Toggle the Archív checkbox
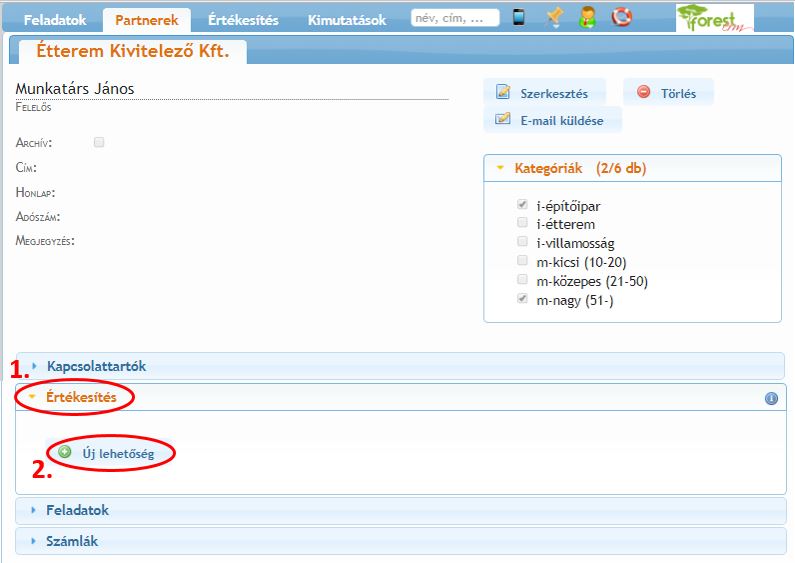 [x=99, y=143]
